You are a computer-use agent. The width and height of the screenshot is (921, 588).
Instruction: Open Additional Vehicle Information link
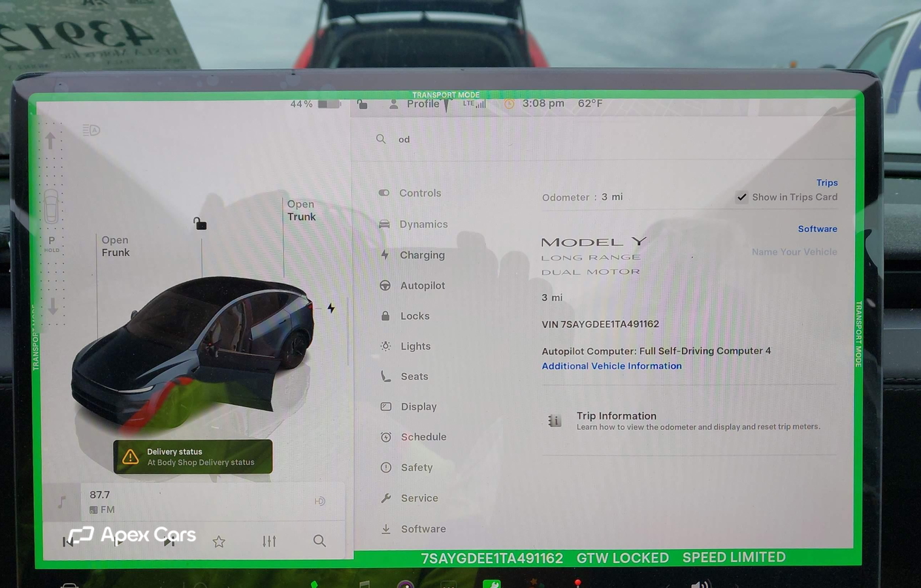[x=611, y=366]
